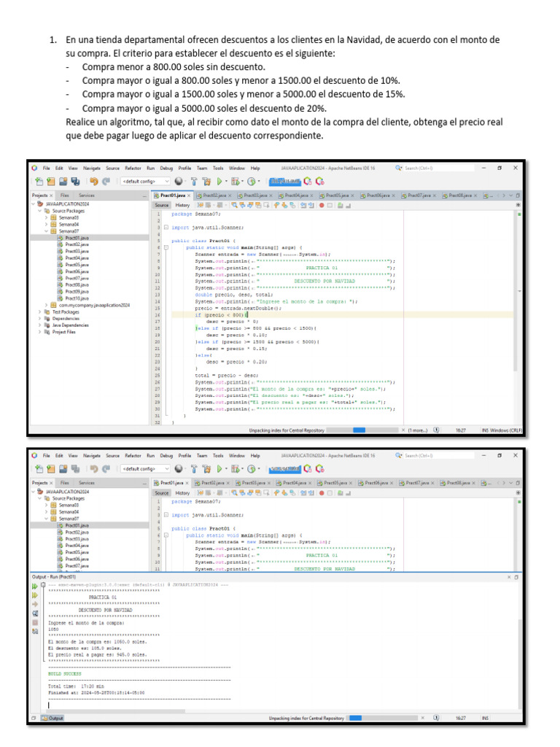Click the Stop build icon in Output panel
Viewport: 560px width, 747px height.
click(35, 623)
